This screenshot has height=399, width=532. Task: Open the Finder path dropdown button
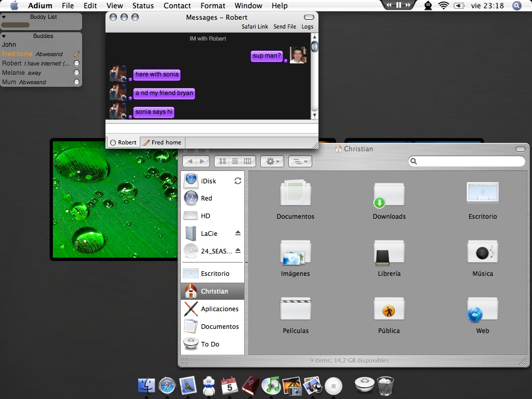click(300, 161)
